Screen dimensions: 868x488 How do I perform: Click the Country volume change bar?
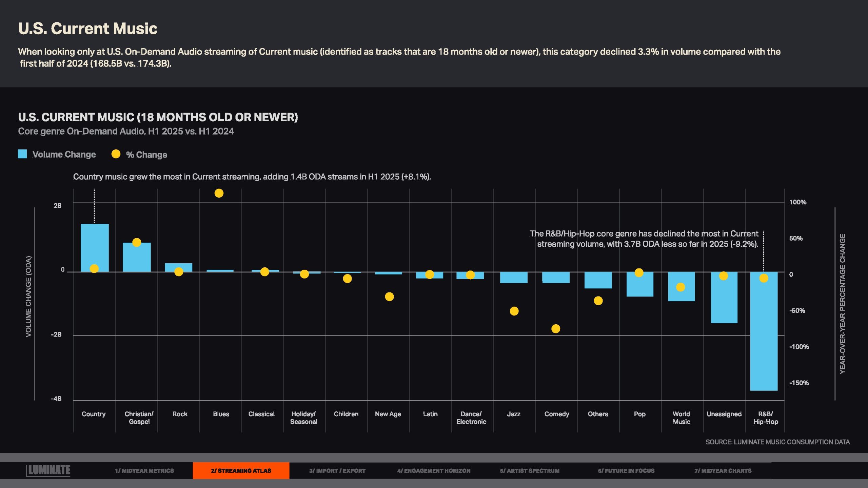95,244
